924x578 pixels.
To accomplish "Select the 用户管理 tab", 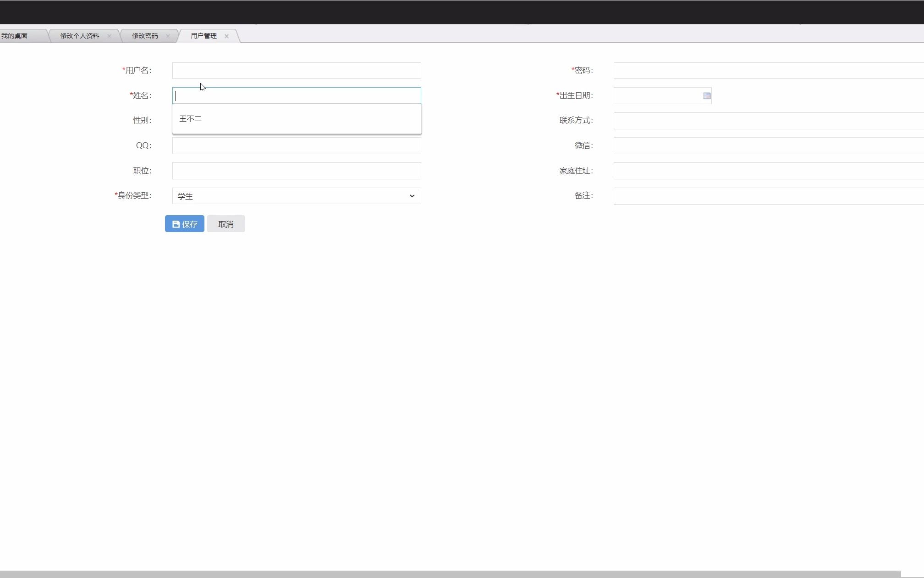I will (x=203, y=36).
